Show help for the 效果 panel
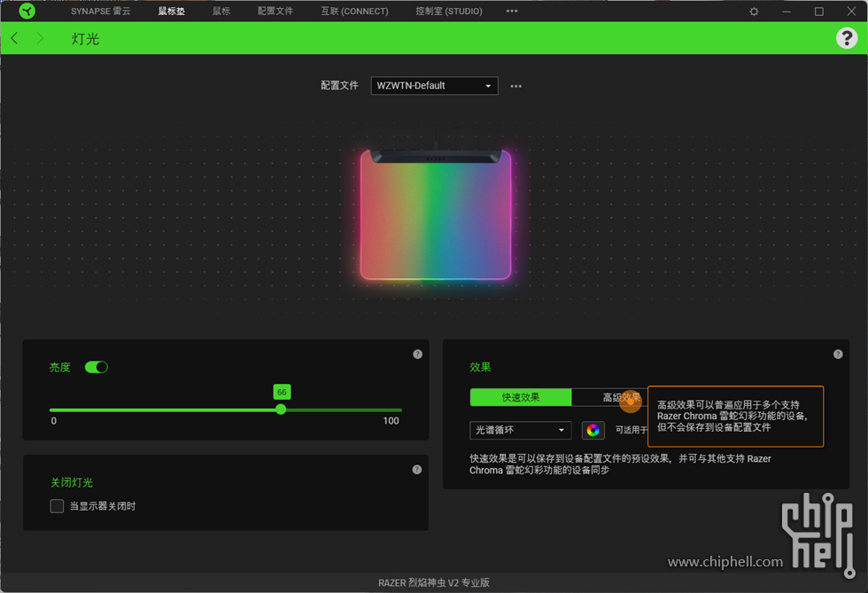Image resolution: width=868 pixels, height=593 pixels. [x=838, y=355]
